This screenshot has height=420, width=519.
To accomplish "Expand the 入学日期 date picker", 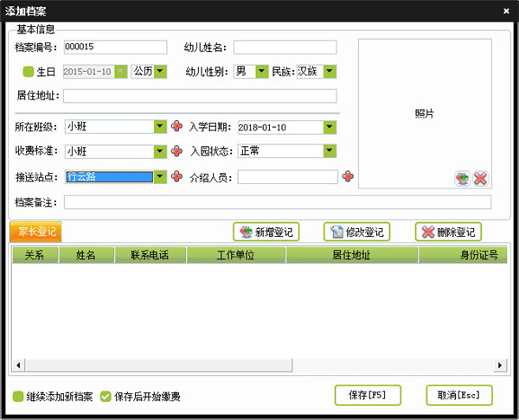I will (330, 127).
